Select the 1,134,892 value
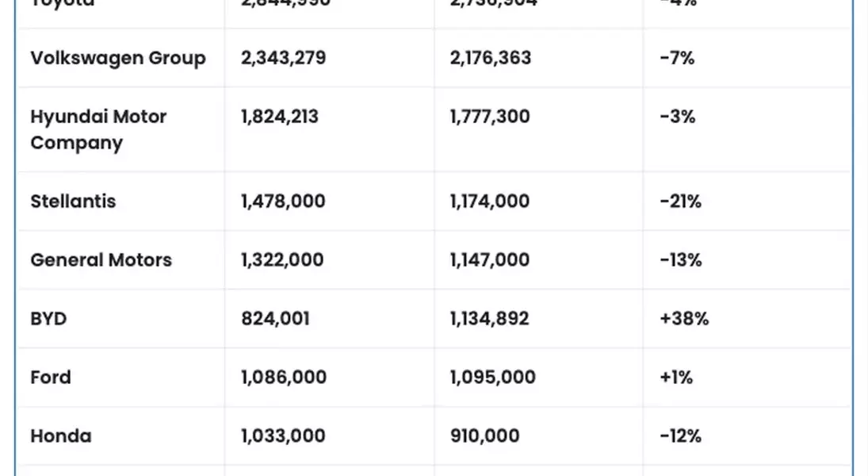 click(489, 319)
